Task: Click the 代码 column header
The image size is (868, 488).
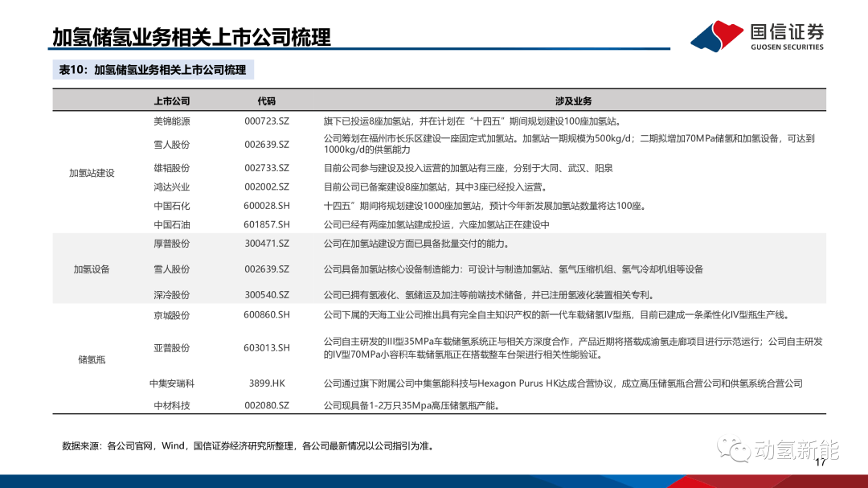Action: [x=266, y=101]
